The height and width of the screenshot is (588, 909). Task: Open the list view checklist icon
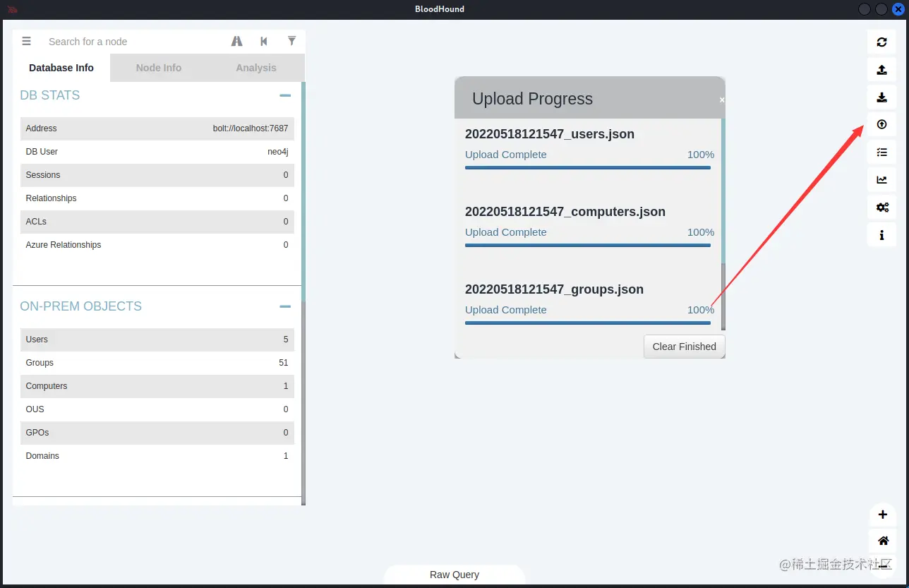(881, 152)
